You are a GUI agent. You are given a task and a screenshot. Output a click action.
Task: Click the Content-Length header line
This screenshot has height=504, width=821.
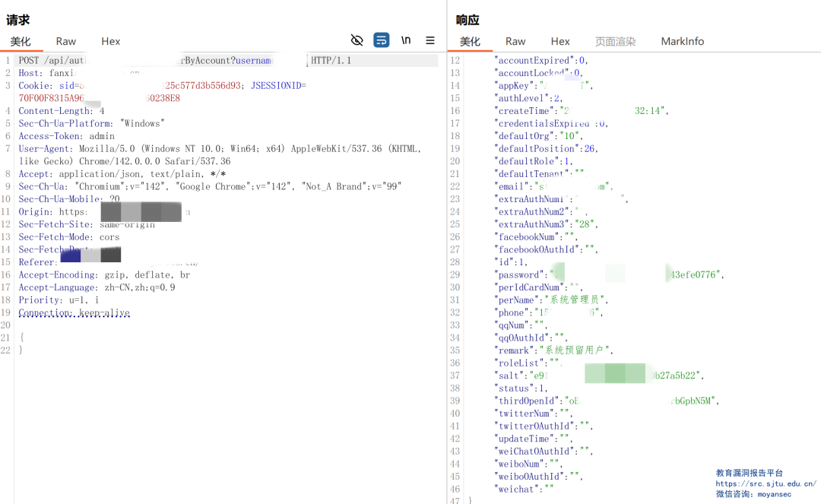[x=62, y=111]
